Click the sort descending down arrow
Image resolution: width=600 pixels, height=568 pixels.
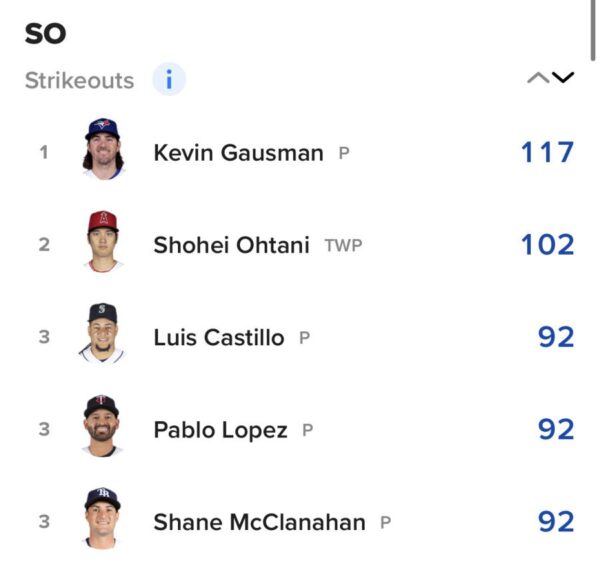[x=563, y=78]
